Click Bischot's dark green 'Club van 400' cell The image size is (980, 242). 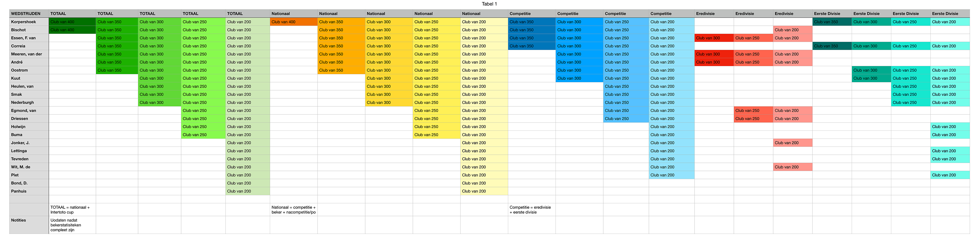pos(72,30)
